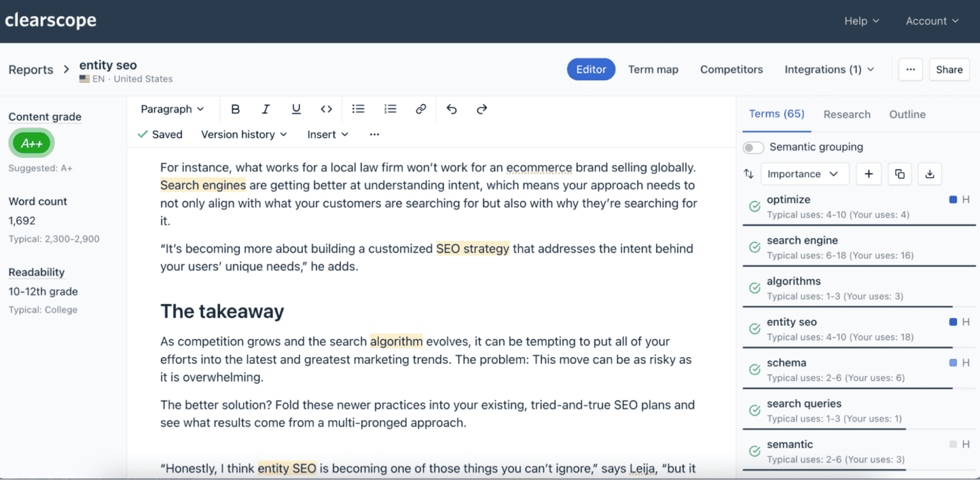Go back to Reports
This screenshot has width=980, height=480.
point(31,70)
